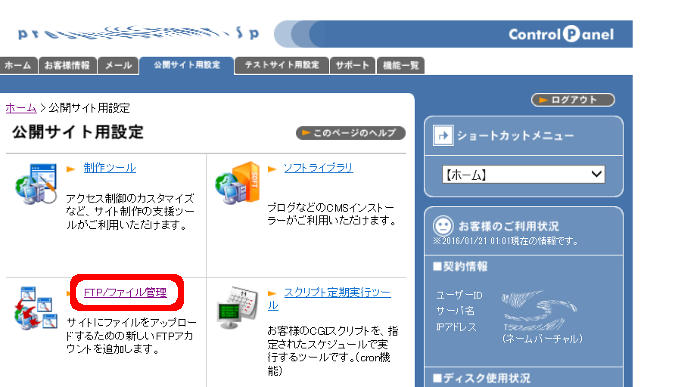Image resolution: width=700 pixels, height=387 pixels.
Task: Click the shortcut menu arrow icon
Action: click(x=443, y=136)
